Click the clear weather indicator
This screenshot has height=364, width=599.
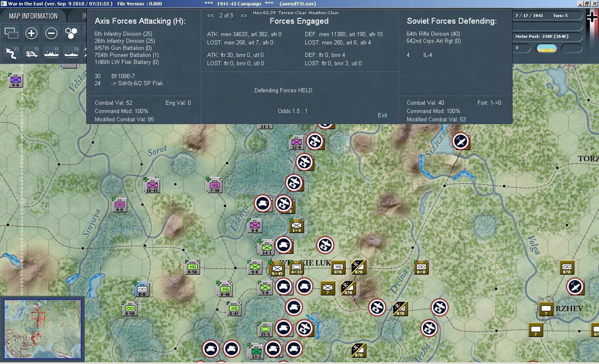point(546,48)
